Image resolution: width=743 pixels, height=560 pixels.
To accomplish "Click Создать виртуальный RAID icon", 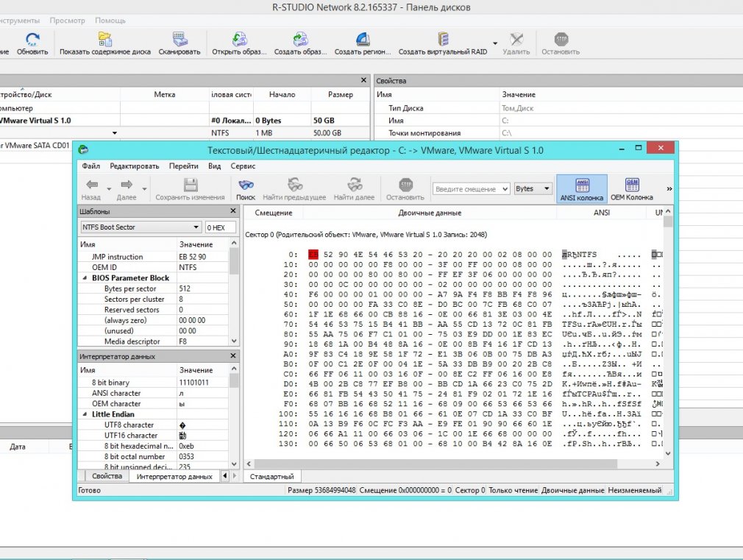I will [x=443, y=39].
